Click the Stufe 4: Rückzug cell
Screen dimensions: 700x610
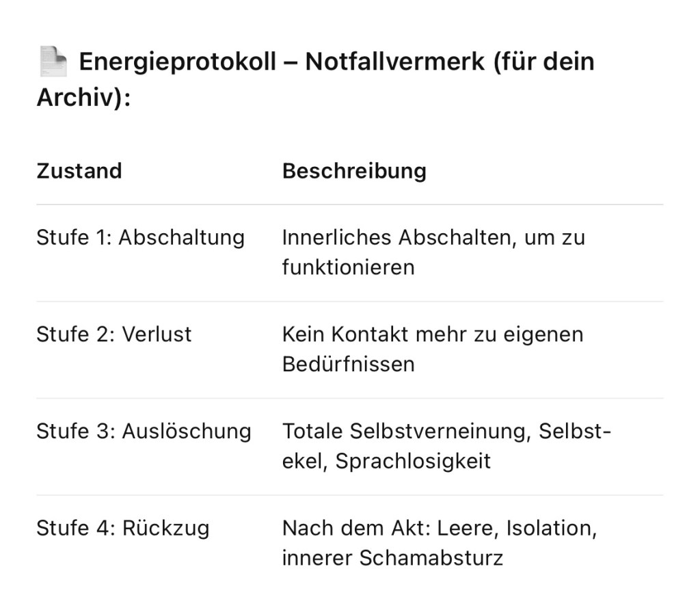pos(122,529)
